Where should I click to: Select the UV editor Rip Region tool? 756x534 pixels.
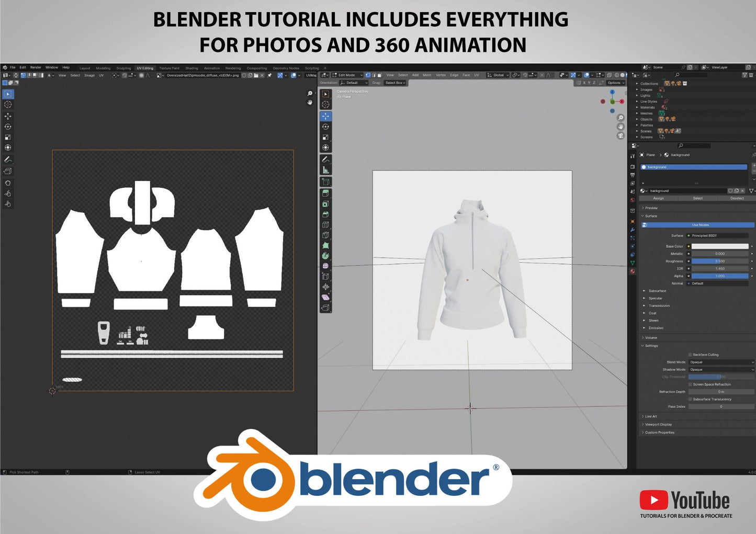[x=8, y=171]
